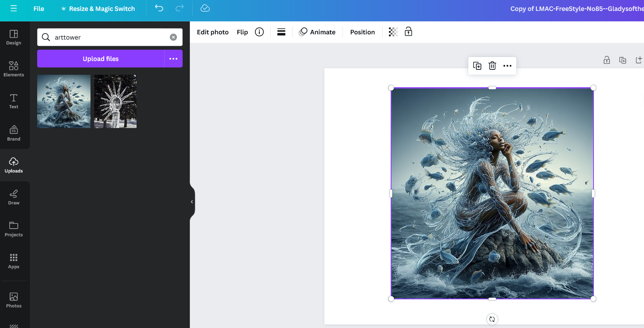Click the left edge crop handle
Viewport: 644px width, 328px height.
point(391,193)
